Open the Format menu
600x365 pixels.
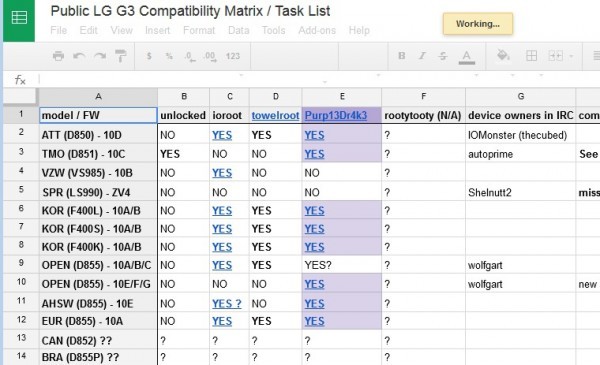tap(199, 30)
